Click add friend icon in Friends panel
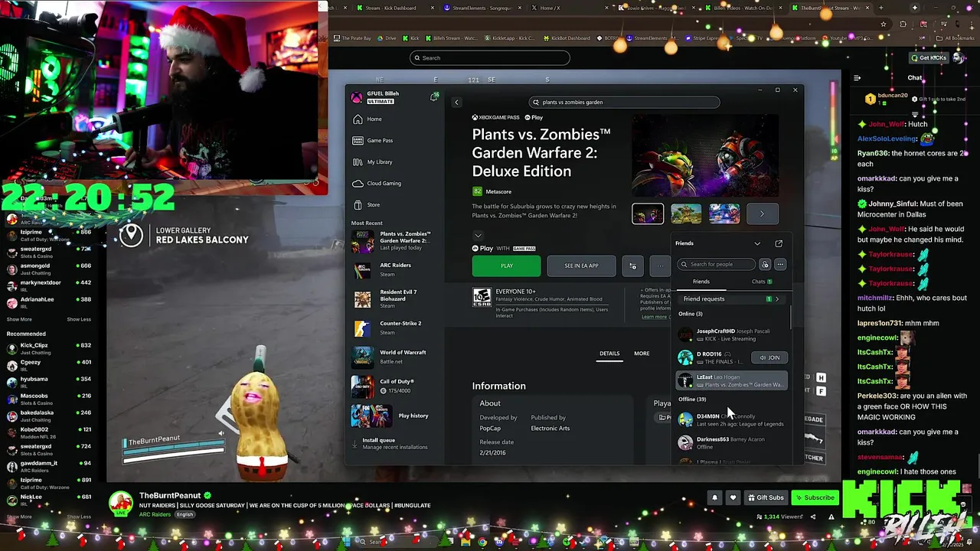This screenshot has width=980, height=551. click(x=765, y=265)
